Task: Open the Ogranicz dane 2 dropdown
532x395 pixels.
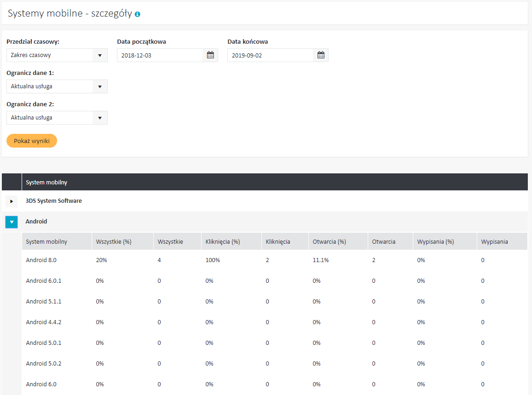Action: (57, 118)
